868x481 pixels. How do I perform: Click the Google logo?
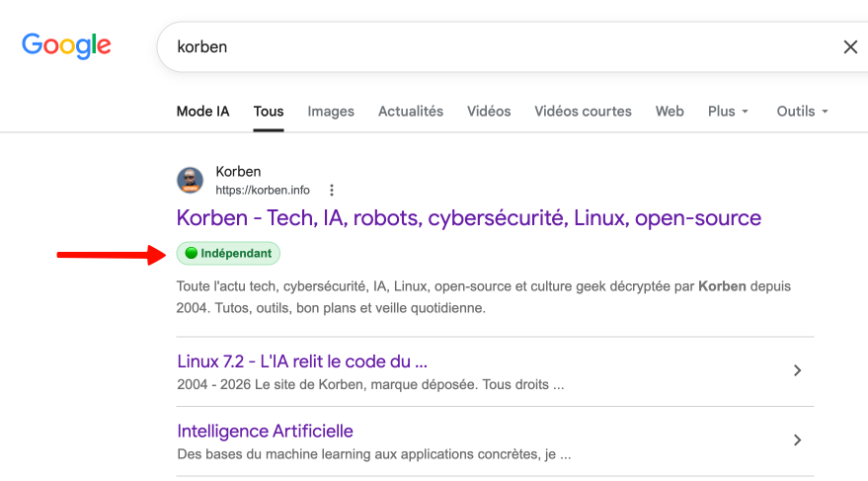pos(66,45)
